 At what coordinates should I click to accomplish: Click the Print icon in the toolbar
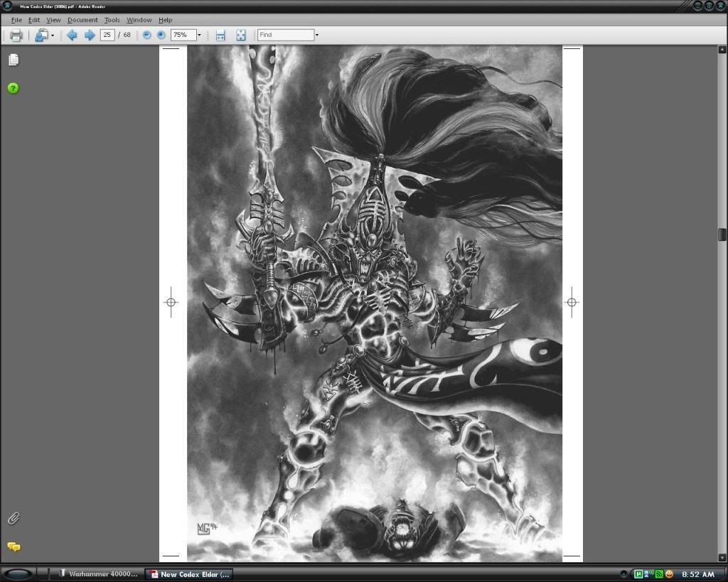16,35
